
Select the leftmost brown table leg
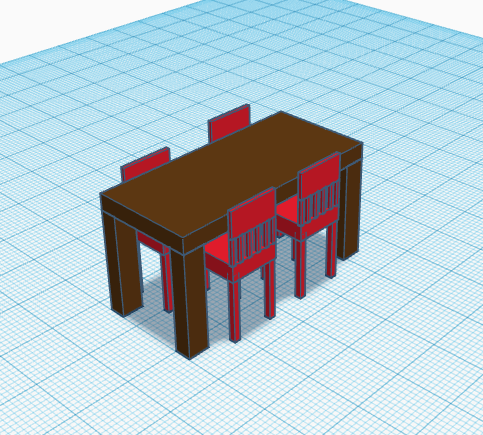tap(123, 265)
